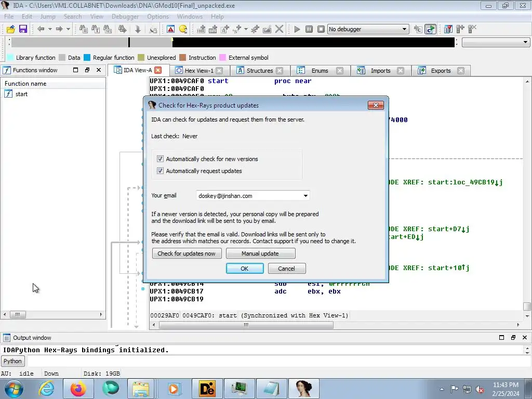Screen dimensions: 532x399
Task: Click the convert to data icon
Action: click(213, 29)
